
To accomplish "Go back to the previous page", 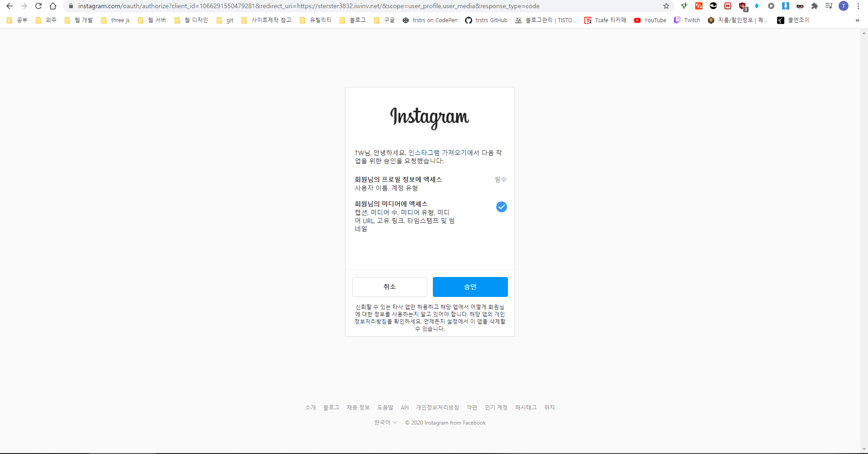I will [x=9, y=6].
